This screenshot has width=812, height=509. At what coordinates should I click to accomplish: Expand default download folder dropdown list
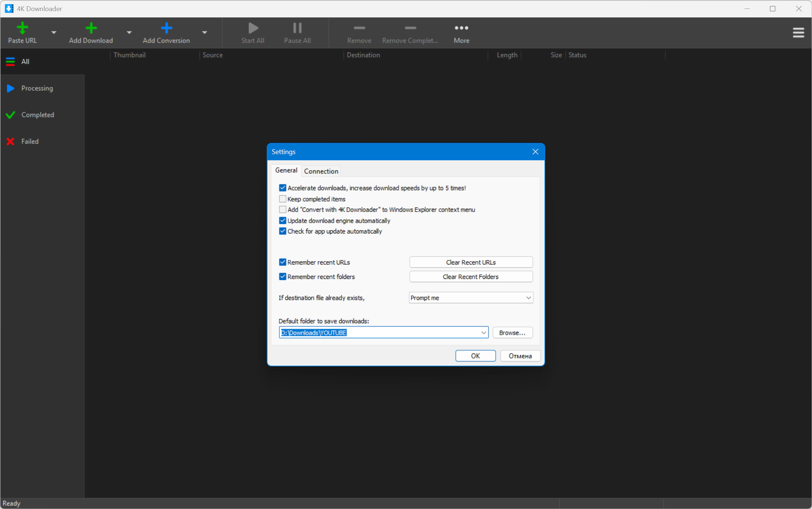click(483, 333)
